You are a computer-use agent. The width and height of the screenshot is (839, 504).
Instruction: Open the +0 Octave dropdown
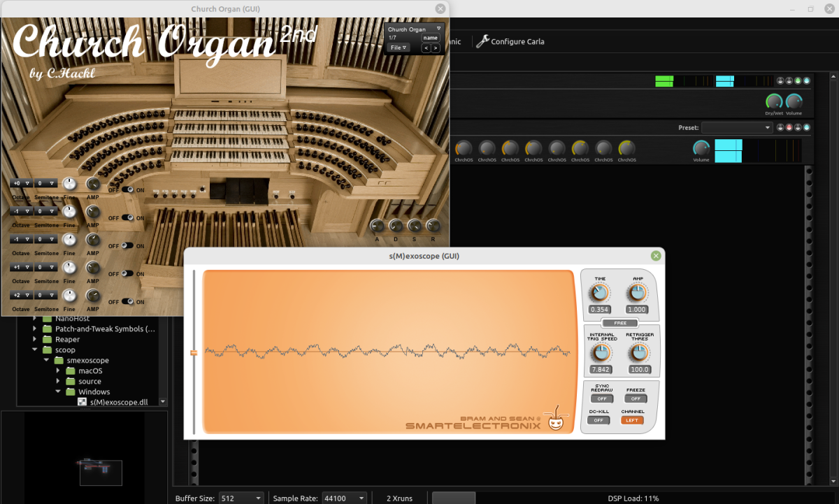pyautogui.click(x=22, y=183)
